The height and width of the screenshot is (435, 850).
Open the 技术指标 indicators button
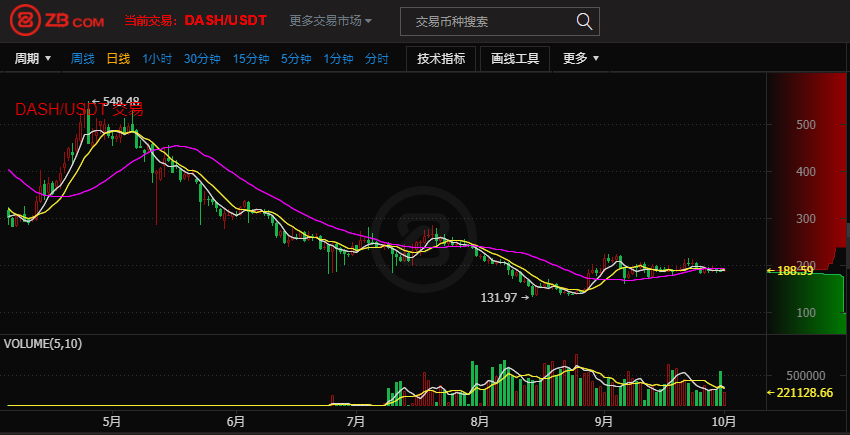[441, 59]
